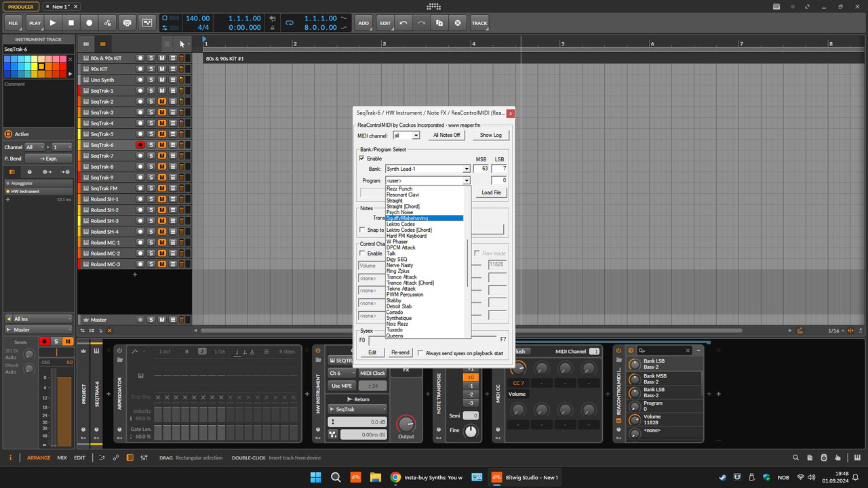Toggle the automation write icon beside the record button
Image resolution: width=868 pixels, height=488 pixels.
click(x=107, y=23)
